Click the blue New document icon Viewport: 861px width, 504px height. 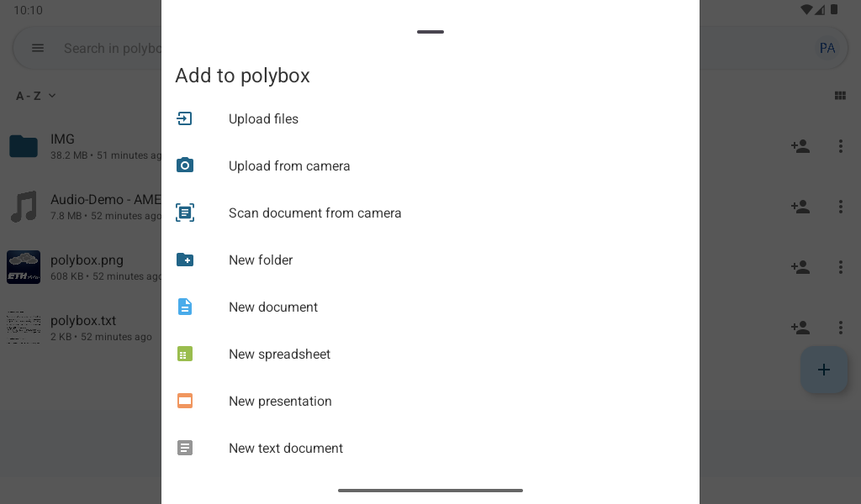tap(184, 307)
